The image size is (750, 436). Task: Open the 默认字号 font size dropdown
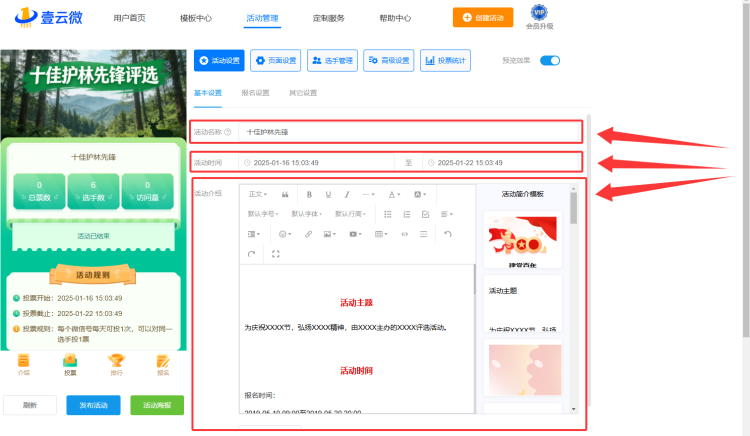pos(263,214)
